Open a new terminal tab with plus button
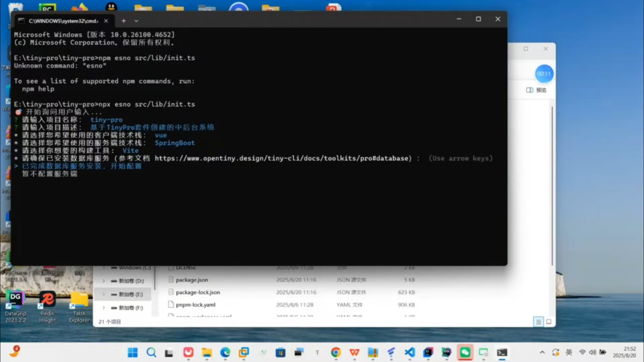 (123, 21)
